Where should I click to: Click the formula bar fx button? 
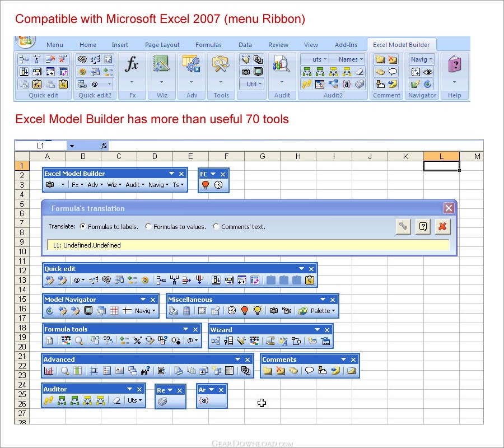pos(104,146)
